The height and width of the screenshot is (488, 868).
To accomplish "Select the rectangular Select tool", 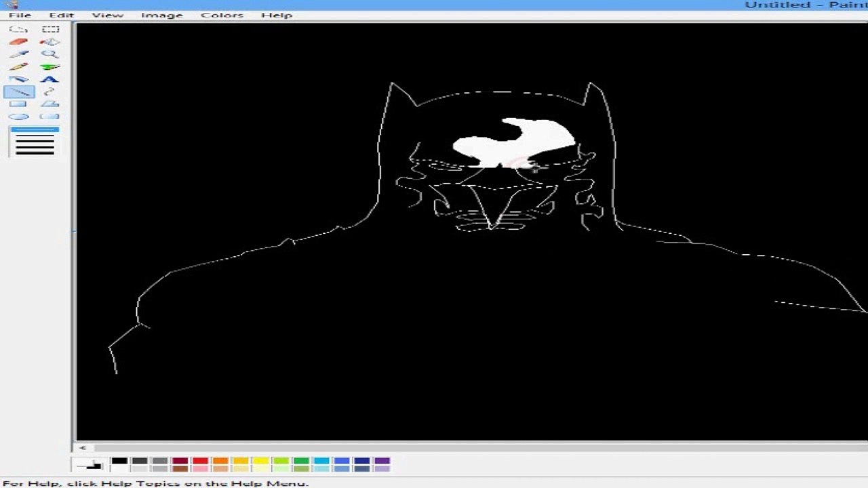I will (50, 29).
